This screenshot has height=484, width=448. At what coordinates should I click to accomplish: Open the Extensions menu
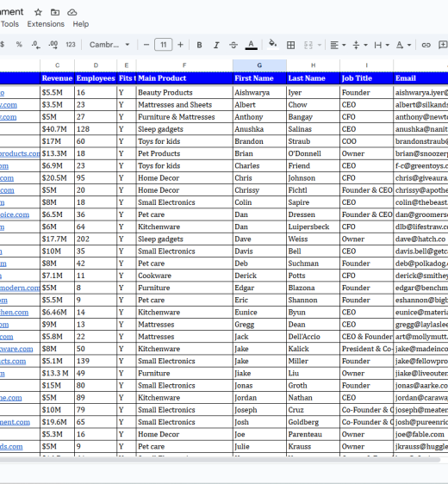[x=46, y=24]
